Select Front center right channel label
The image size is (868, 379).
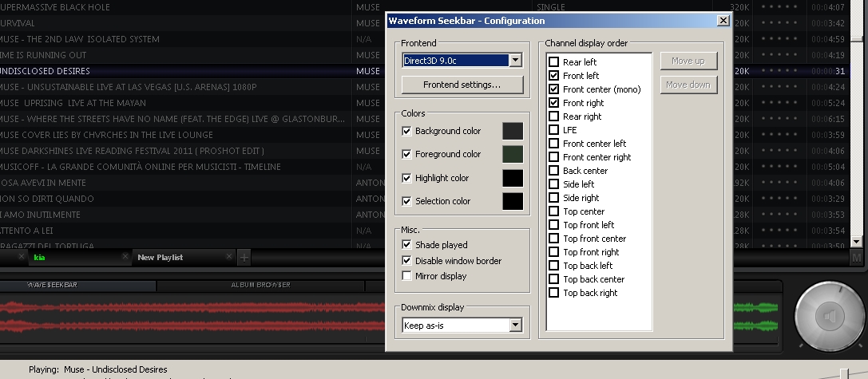pos(597,157)
